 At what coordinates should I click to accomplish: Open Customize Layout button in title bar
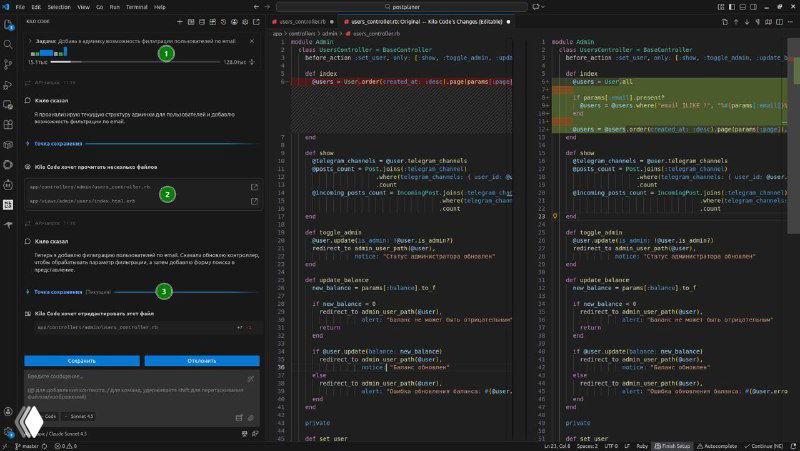(x=721, y=7)
